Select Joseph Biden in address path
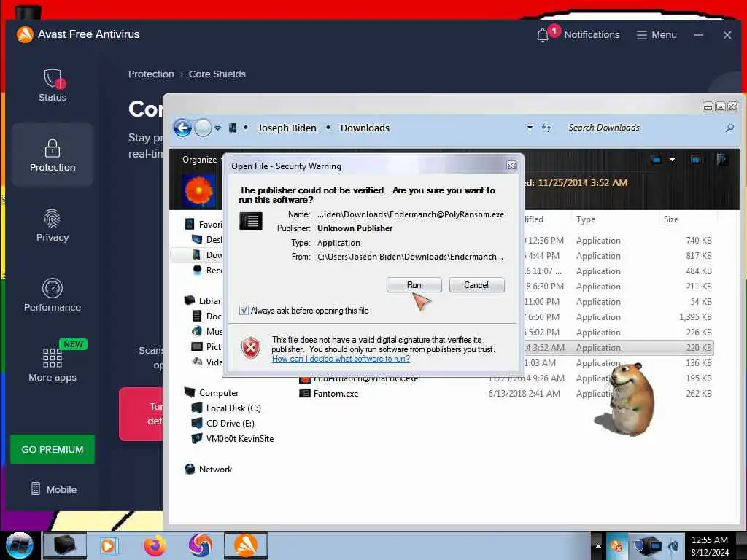The width and height of the screenshot is (747, 560). [x=287, y=128]
